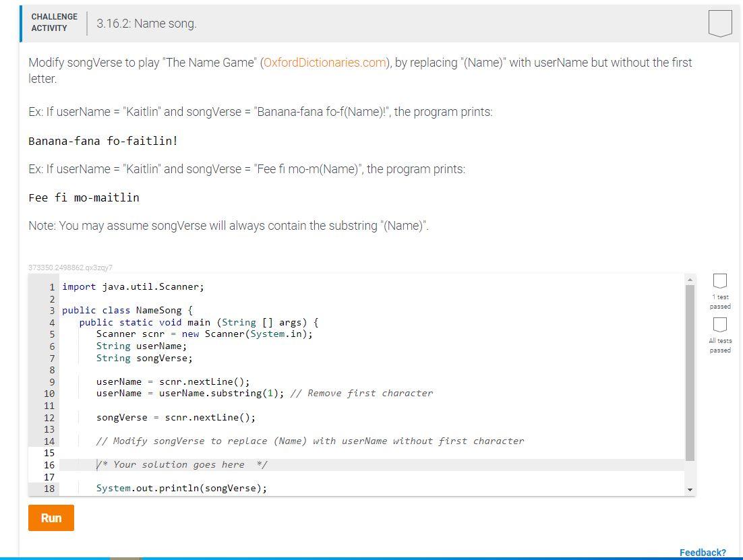Click line number 16 in the editor
743x560 pixels.
tap(48, 464)
